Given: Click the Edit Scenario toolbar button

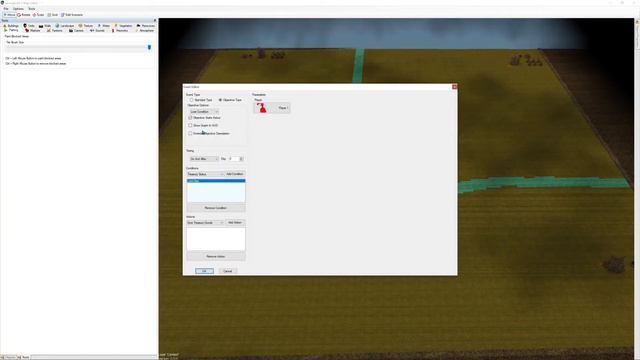Looking at the screenshot, I should tap(72, 15).
